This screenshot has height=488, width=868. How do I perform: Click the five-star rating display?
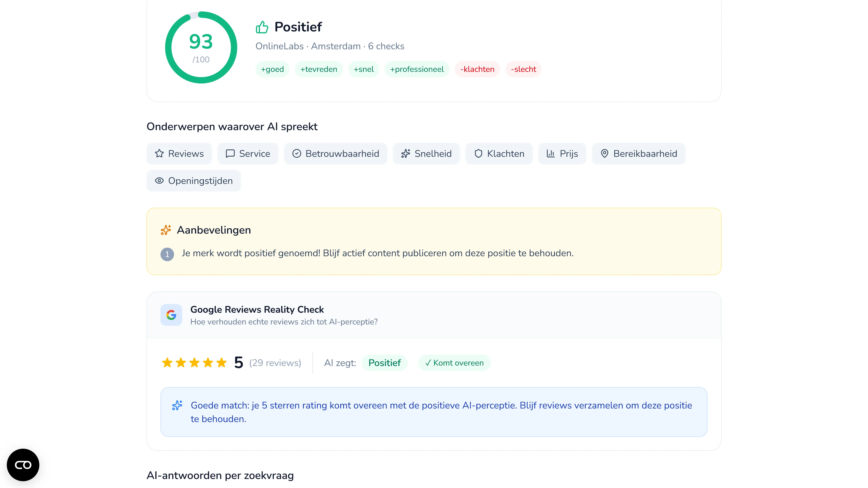coord(194,363)
